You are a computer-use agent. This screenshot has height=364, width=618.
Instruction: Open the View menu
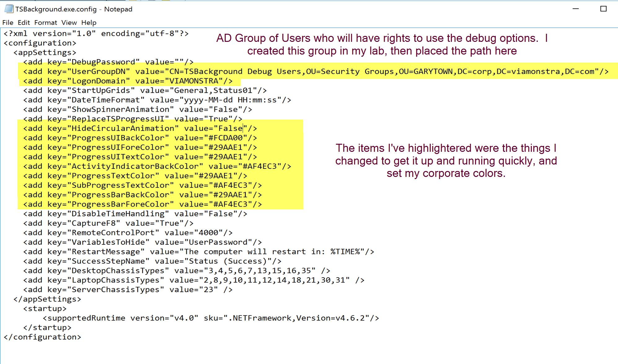[69, 23]
